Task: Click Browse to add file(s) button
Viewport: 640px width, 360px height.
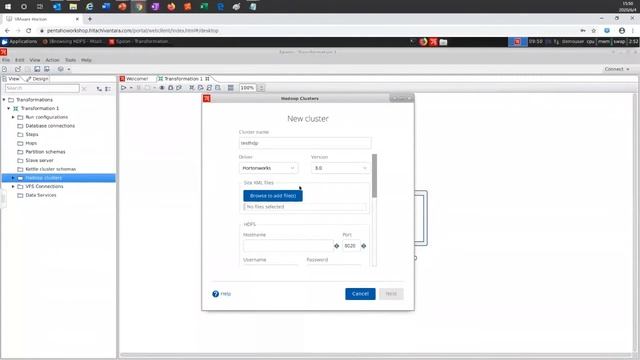Action: click(273, 196)
